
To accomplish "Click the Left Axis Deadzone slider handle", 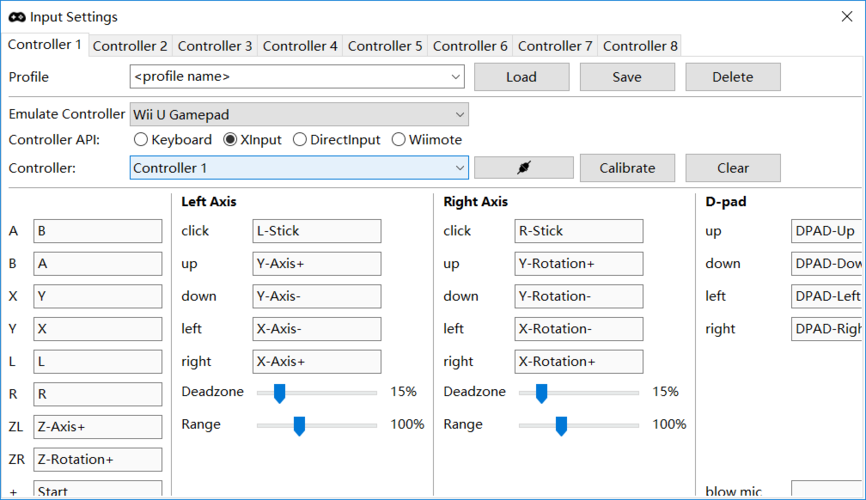I will tap(279, 393).
